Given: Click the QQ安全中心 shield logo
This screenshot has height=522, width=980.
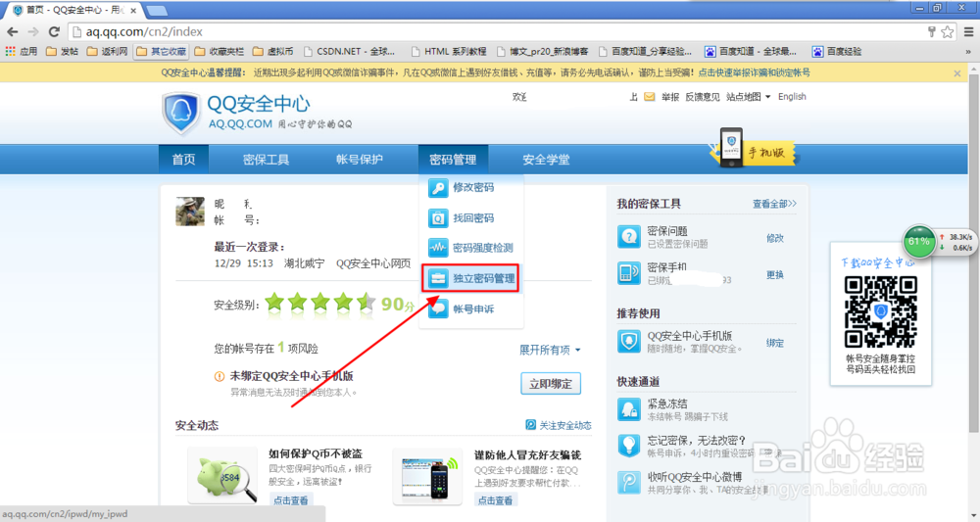Looking at the screenshot, I should click(181, 113).
